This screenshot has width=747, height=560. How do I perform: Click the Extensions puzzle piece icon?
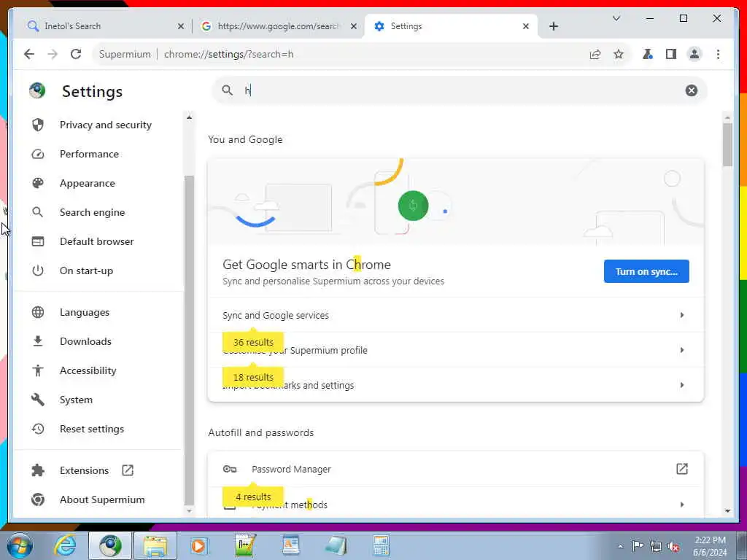pos(38,470)
